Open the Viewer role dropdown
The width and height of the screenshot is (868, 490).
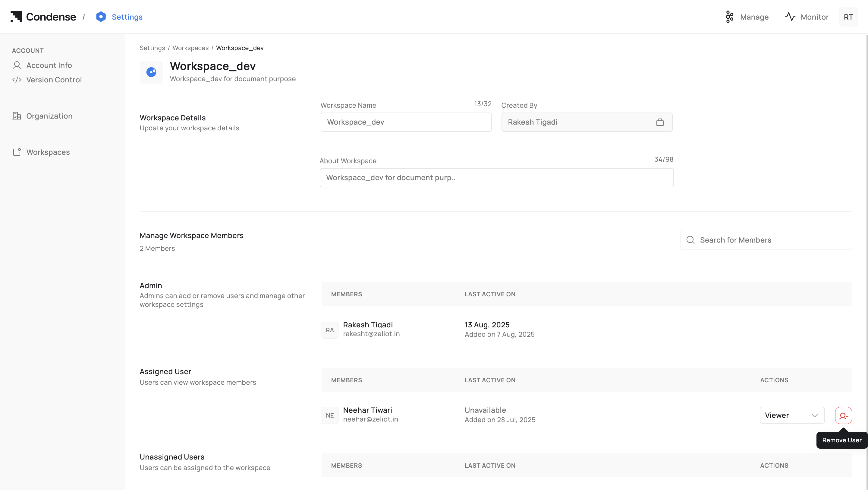tap(792, 415)
